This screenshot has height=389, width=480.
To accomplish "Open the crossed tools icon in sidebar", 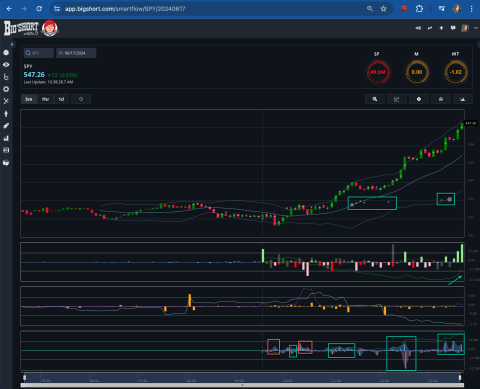I will (6, 101).
